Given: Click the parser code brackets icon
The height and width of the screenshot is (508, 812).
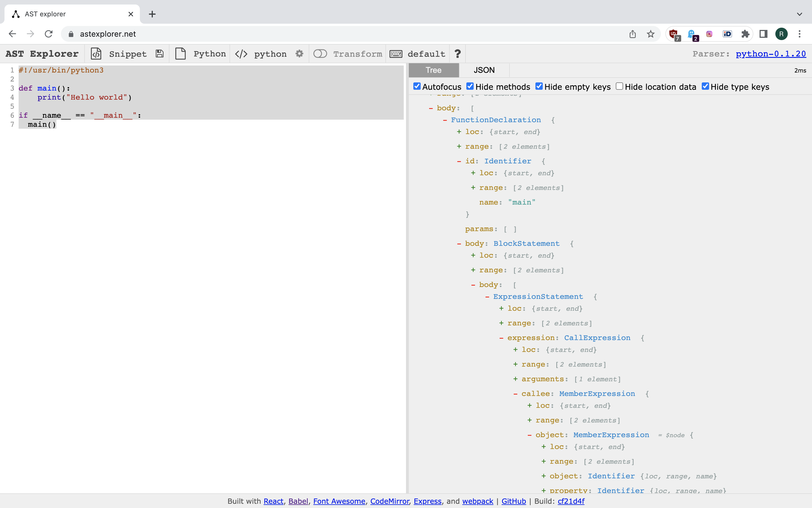Looking at the screenshot, I should [x=241, y=54].
